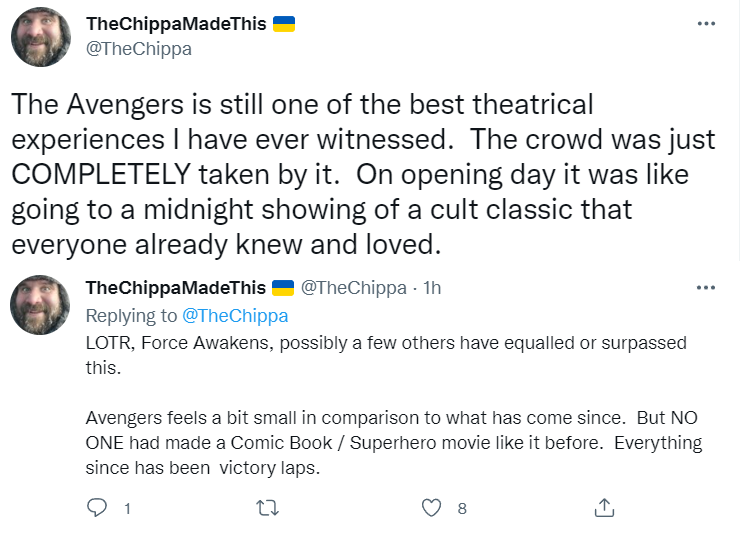743x533 pixels.
Task: Open the main tweet profile avatar
Action: pos(41,37)
